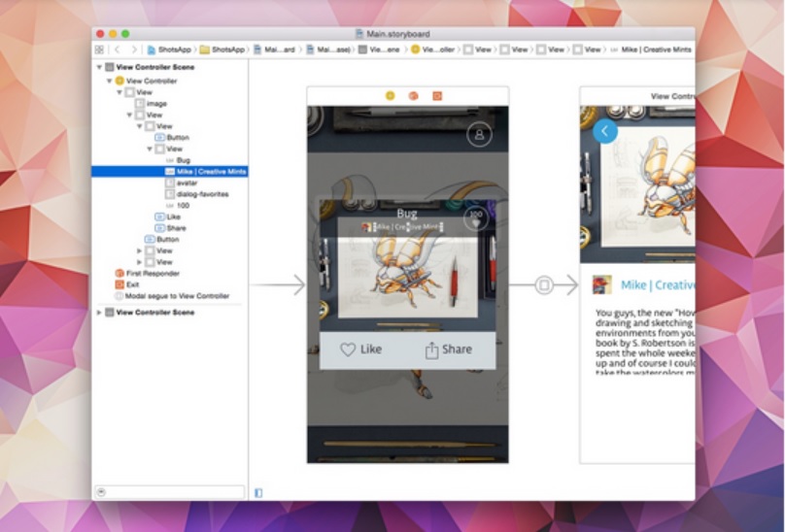This screenshot has height=532, width=785.
Task: Select Modal segue to View Controller
Action: coord(170,296)
